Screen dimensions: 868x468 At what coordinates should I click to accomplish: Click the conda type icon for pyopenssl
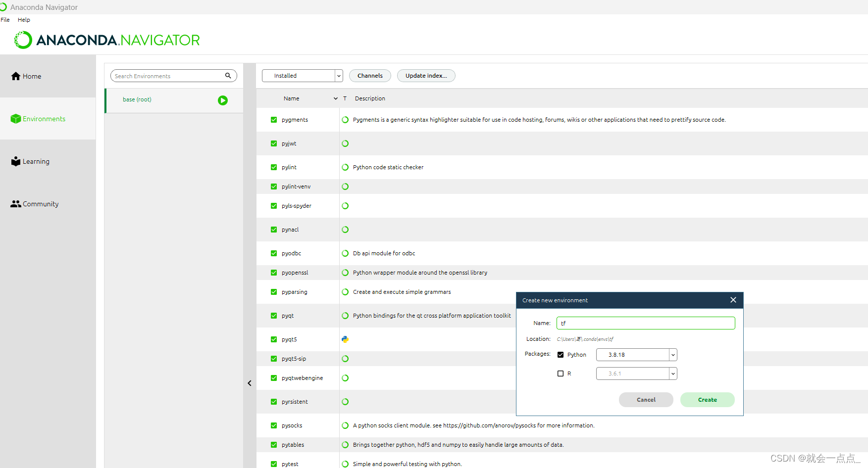pyautogui.click(x=345, y=273)
